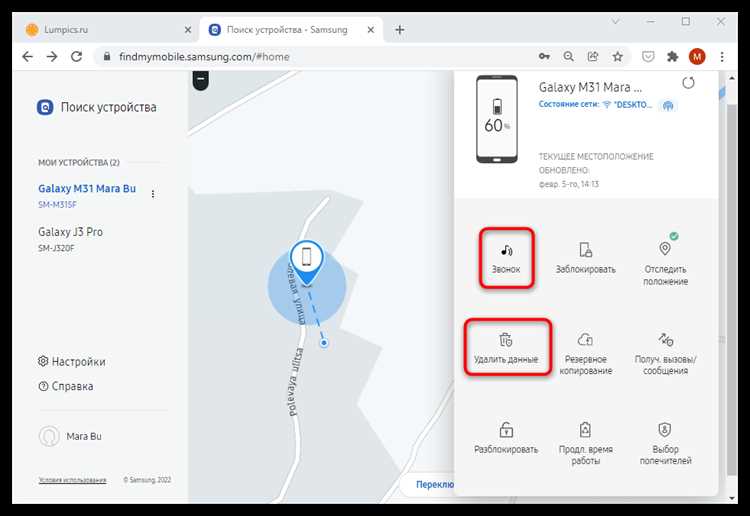Click the Galaxy M31 Mara device title
This screenshot has height=516, width=750.
[590, 88]
